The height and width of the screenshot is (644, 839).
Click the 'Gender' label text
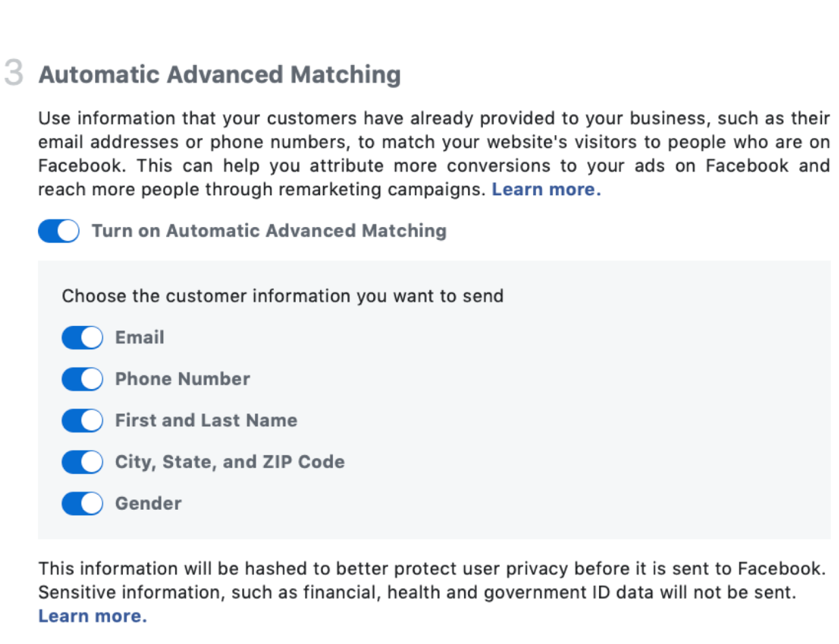(149, 504)
